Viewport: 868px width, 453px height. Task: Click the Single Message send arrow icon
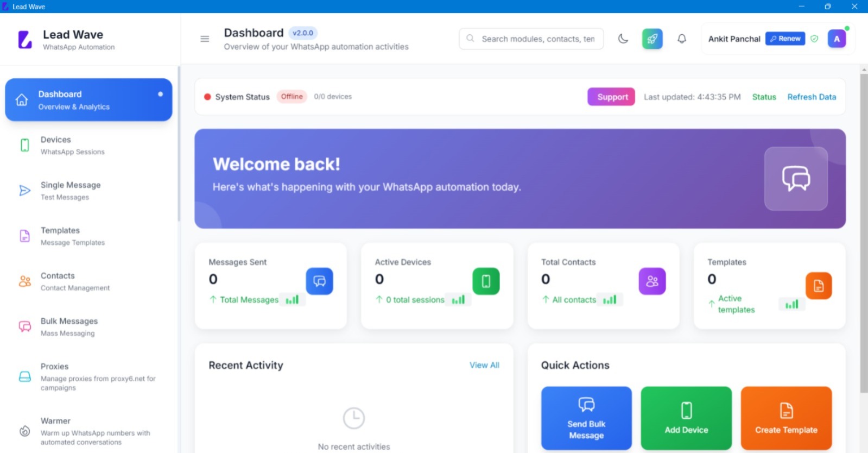(25, 191)
